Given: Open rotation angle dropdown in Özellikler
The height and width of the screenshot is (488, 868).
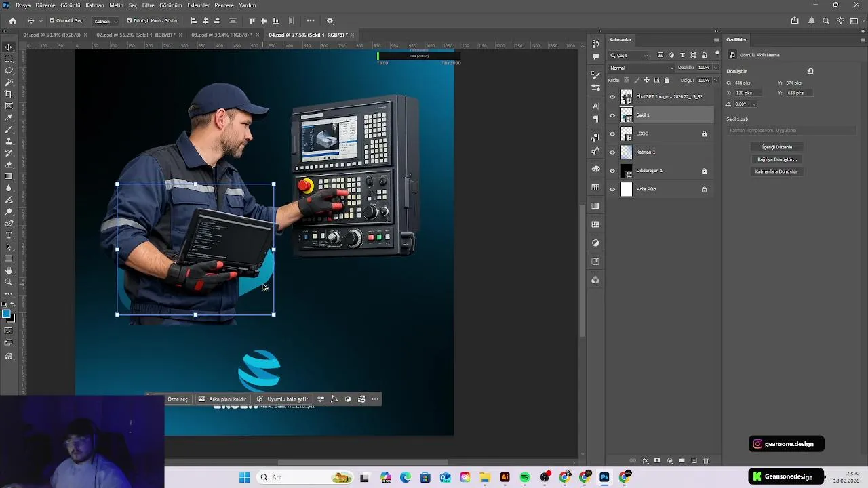Looking at the screenshot, I should (753, 104).
